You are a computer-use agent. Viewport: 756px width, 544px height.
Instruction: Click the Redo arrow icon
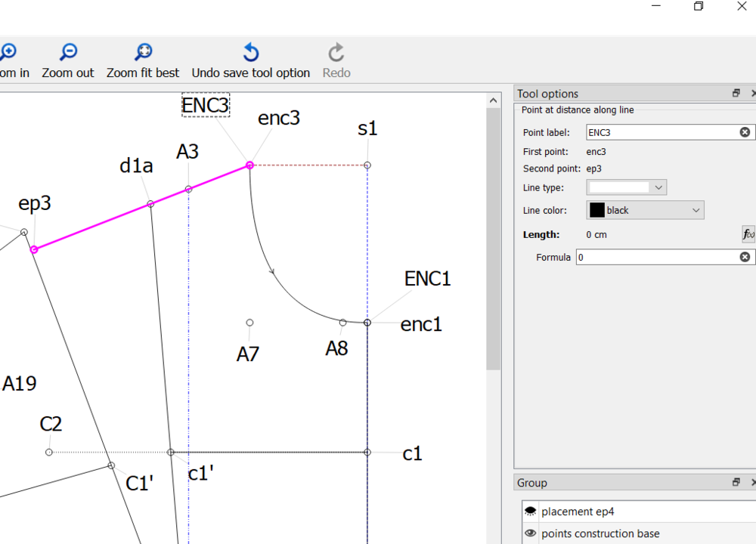[336, 52]
